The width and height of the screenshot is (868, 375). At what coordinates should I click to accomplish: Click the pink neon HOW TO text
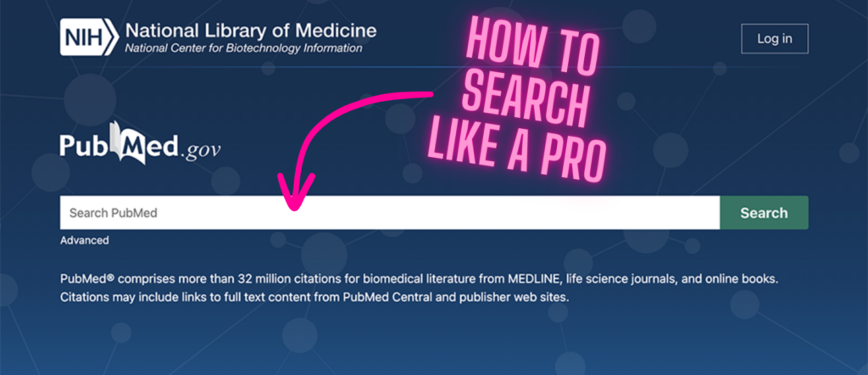coord(531,50)
